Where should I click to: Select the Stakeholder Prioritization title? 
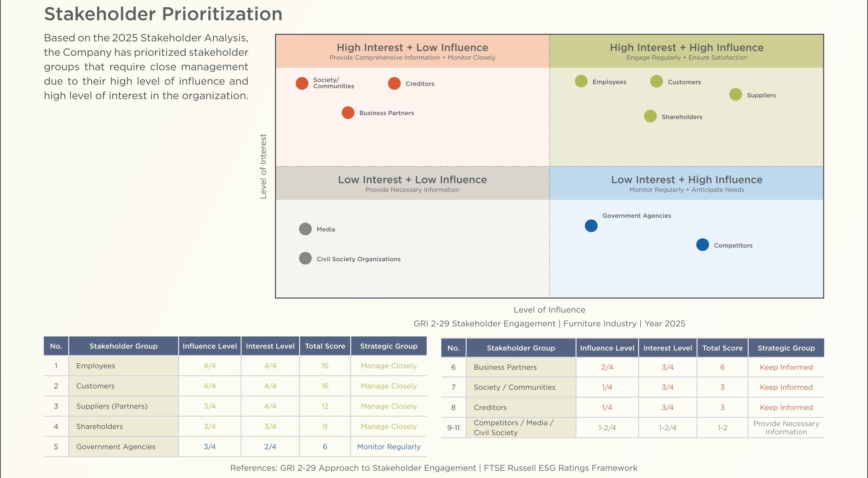[163, 14]
